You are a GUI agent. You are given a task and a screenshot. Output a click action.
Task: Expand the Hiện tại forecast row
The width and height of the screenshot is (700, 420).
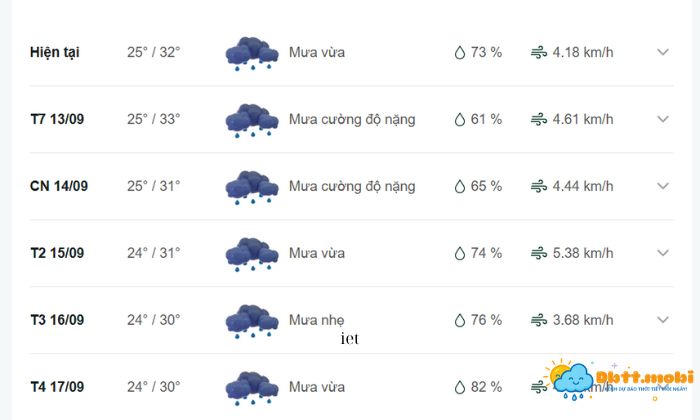point(662,53)
